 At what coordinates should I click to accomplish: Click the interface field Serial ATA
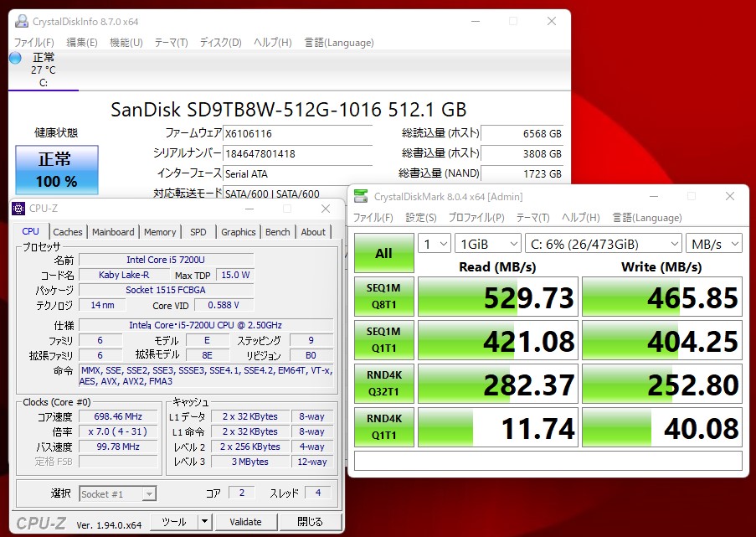[x=297, y=173]
